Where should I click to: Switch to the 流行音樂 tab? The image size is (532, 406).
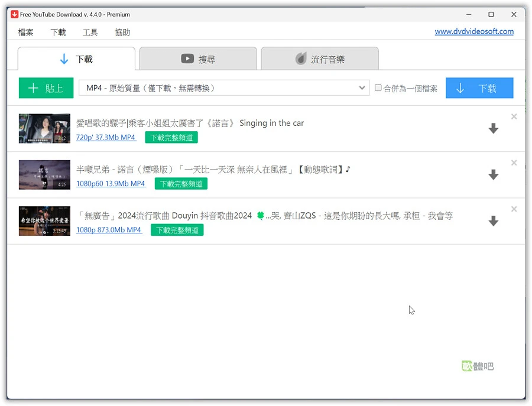(320, 59)
